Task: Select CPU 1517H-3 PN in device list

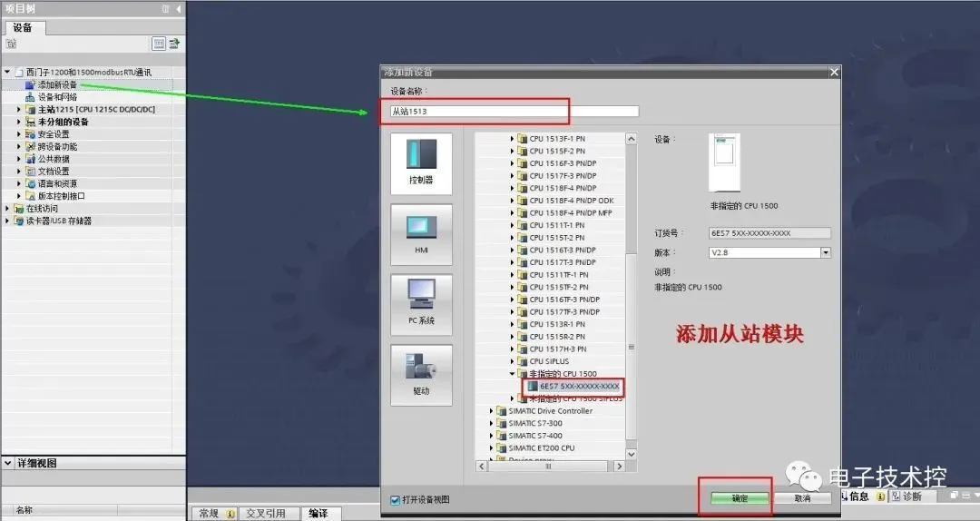Action: click(x=557, y=349)
